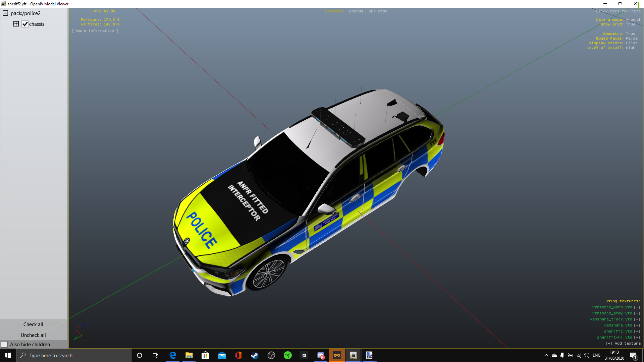644x362 pixels.
Task: Click the Uncheck all button
Action: (x=33, y=335)
